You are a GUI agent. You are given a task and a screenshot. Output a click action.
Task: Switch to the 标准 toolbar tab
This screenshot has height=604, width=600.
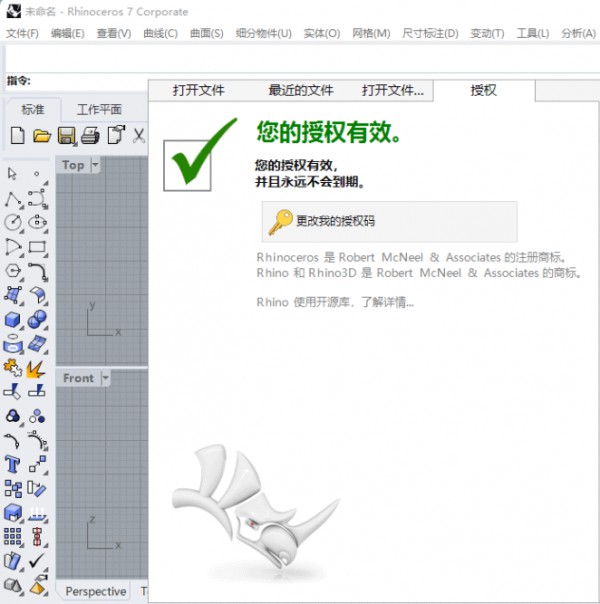(x=33, y=109)
